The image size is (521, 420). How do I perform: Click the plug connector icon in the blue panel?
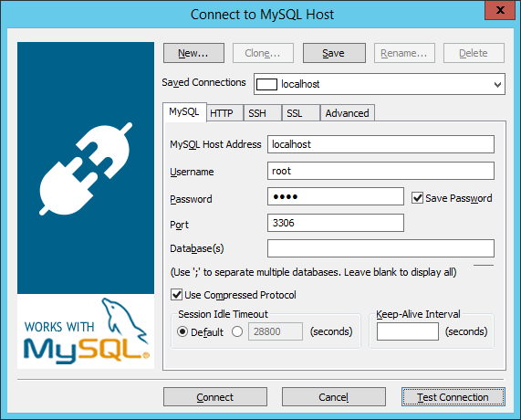(86, 169)
